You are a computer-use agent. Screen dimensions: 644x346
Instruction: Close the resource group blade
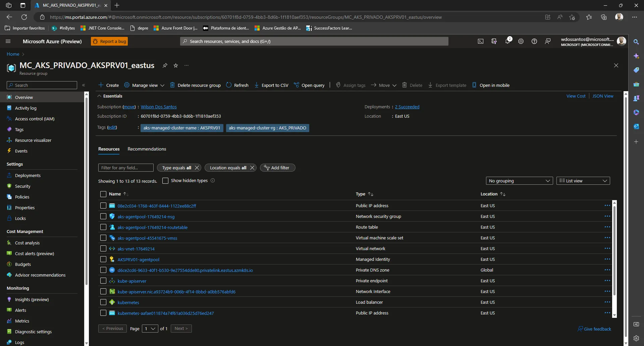616,65
